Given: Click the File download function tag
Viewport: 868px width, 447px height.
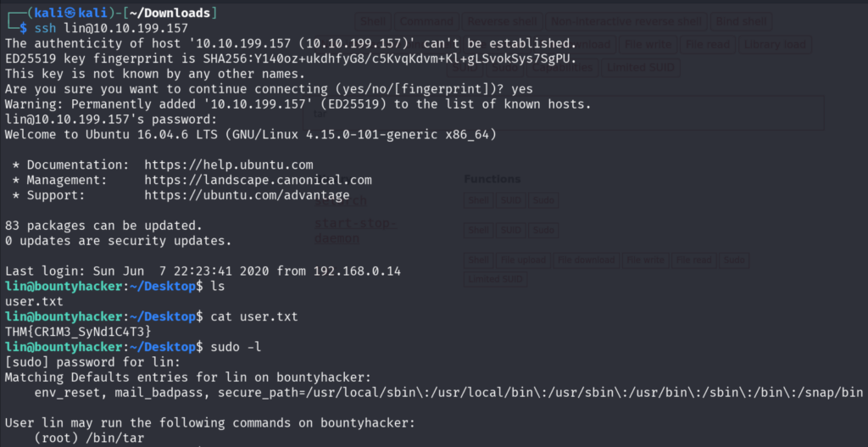Looking at the screenshot, I should [x=585, y=260].
